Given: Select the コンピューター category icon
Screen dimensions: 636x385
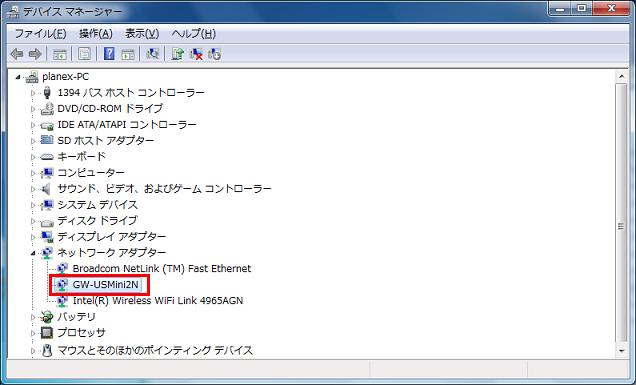Looking at the screenshot, I should tap(47, 172).
